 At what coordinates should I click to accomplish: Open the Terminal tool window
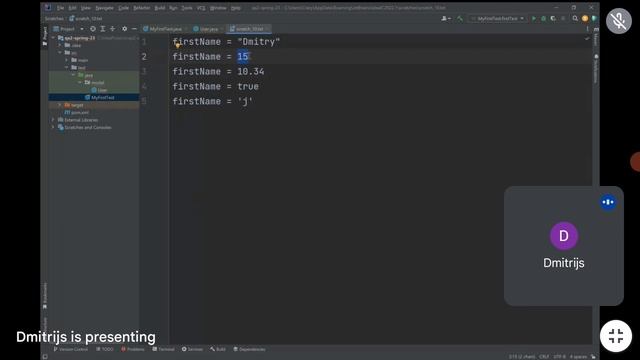point(163,349)
